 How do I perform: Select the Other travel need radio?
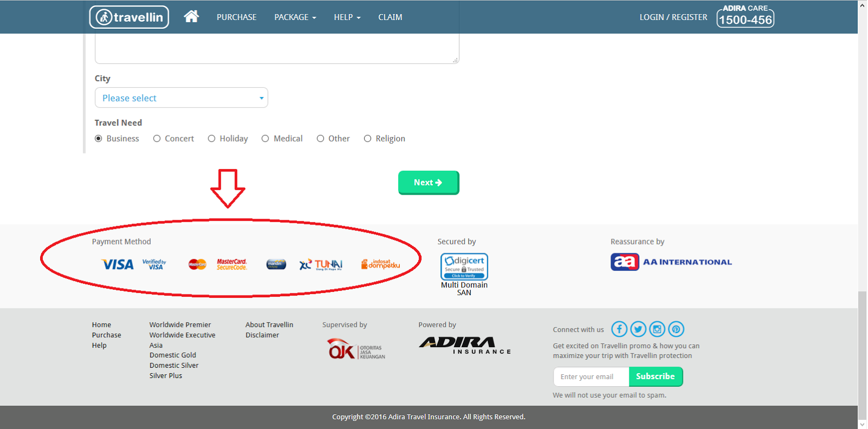(321, 138)
